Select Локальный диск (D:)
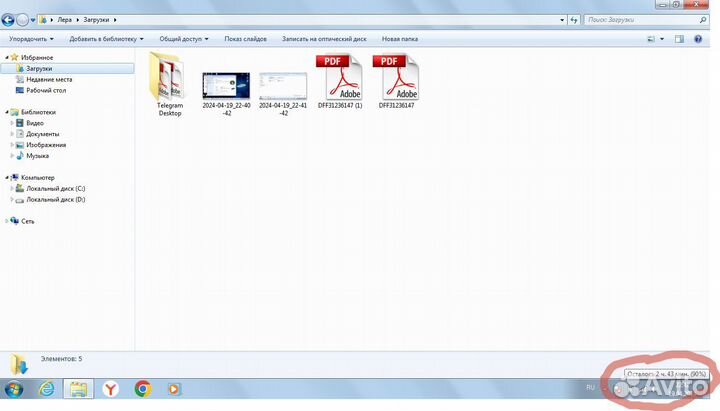 [55, 200]
